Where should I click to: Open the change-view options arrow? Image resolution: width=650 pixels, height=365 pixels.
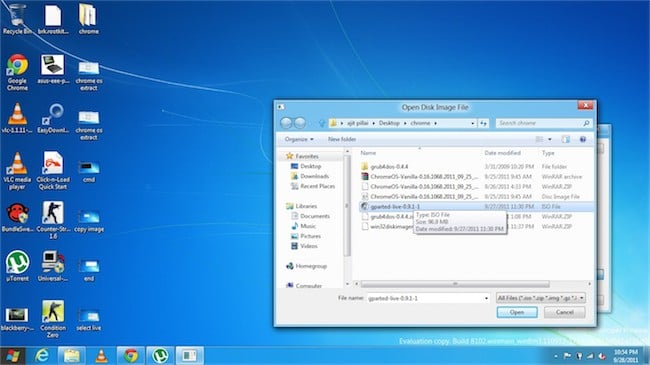pos(550,139)
